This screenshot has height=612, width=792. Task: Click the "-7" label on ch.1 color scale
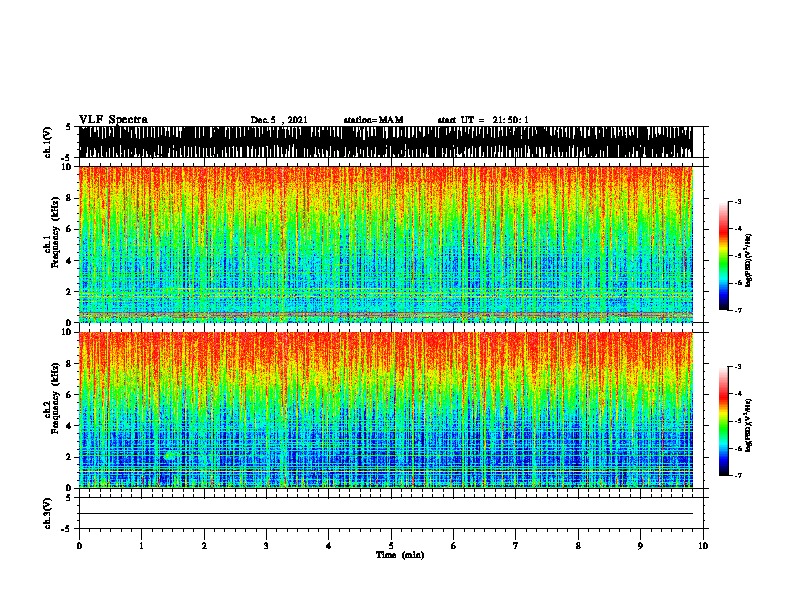738,310
